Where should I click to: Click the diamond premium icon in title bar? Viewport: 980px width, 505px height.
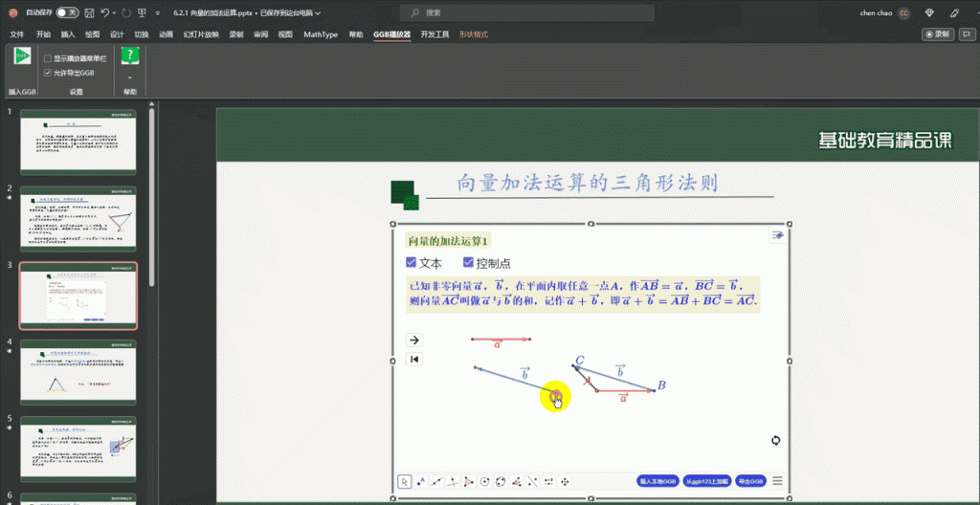pyautogui.click(x=930, y=13)
